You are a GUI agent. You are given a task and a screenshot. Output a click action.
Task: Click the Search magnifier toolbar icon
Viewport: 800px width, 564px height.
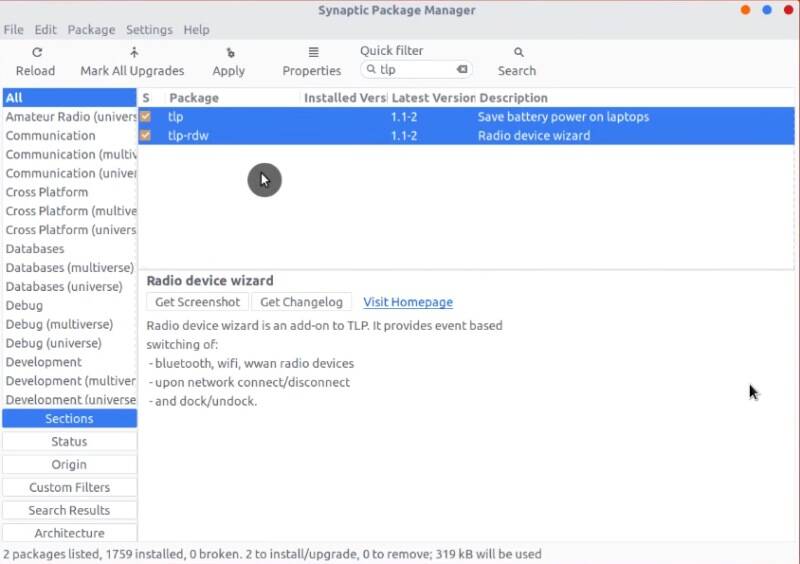[x=518, y=52]
